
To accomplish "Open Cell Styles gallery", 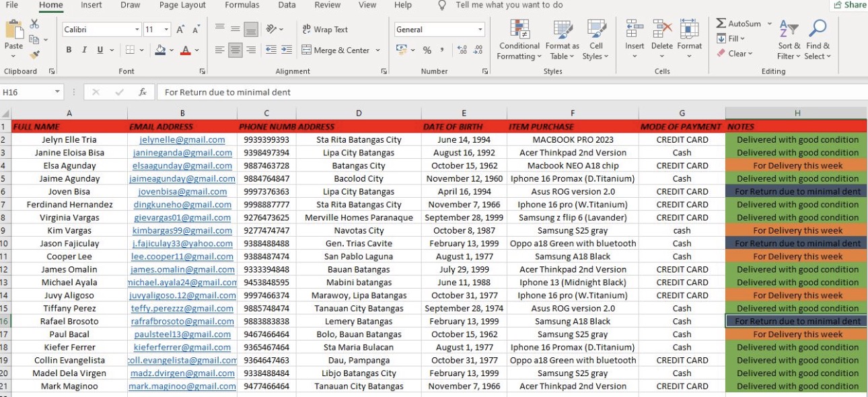I will coord(596,40).
